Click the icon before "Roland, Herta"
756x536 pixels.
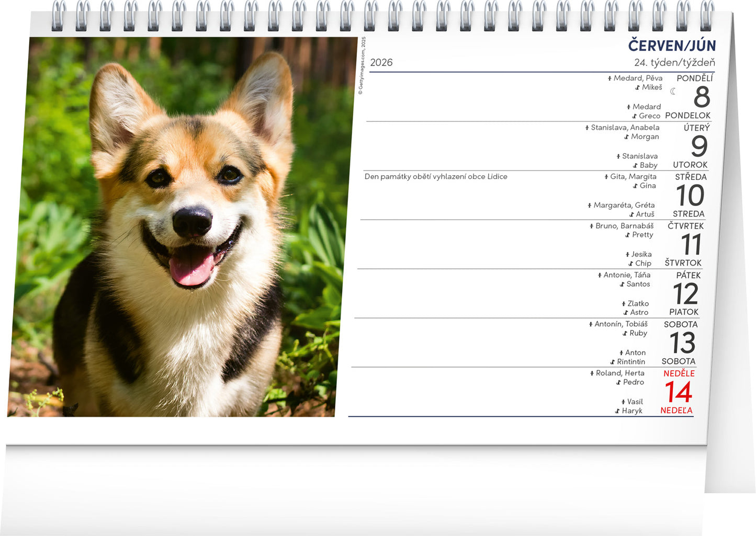point(592,373)
